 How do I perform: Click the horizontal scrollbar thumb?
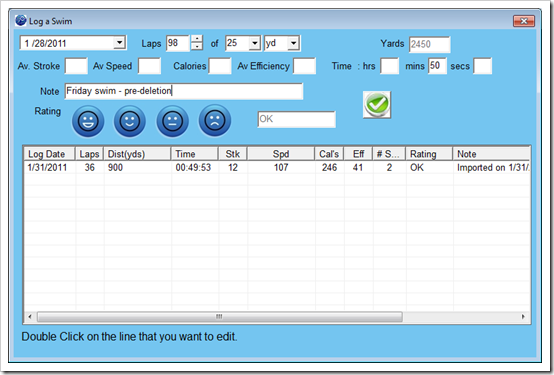[220, 317]
